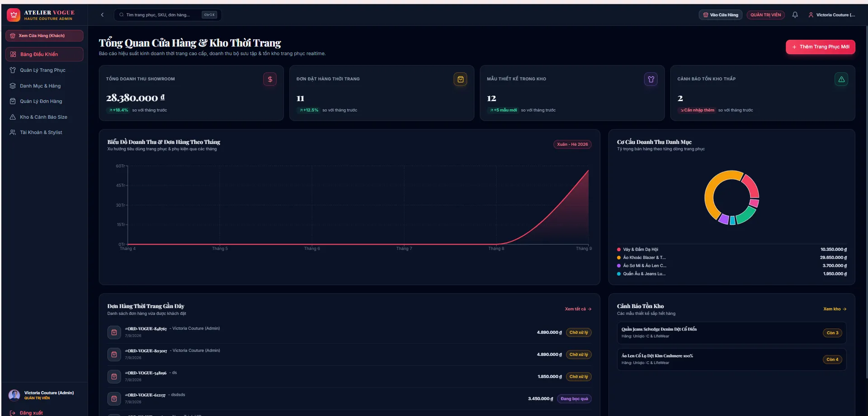Click order ORD-VOGUE-848767 bag icon

tap(114, 332)
